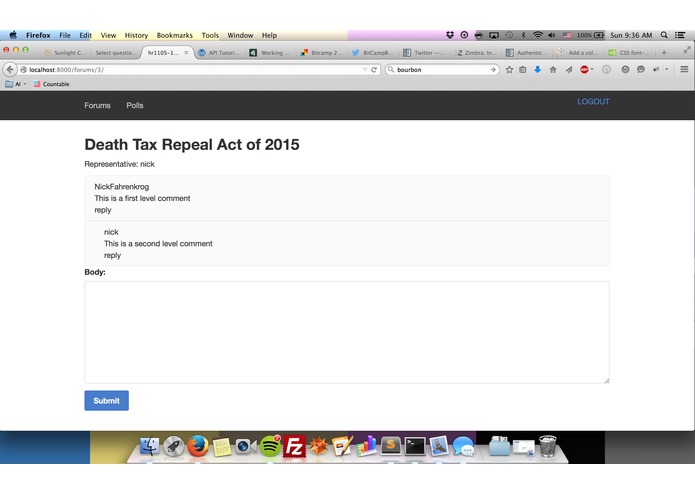Expand the Adblock Plus dropdown arrow

point(592,70)
